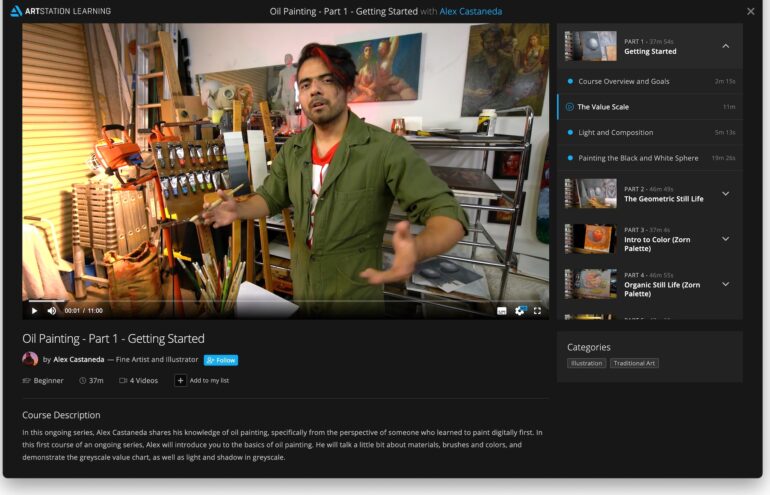Viewport: 770px width, 495px height.
Task: Open the Illustration category tag
Action: tap(586, 363)
